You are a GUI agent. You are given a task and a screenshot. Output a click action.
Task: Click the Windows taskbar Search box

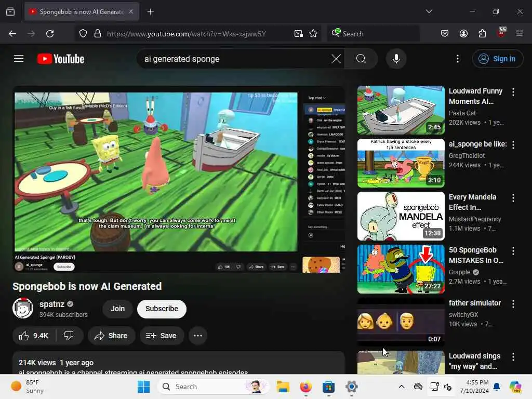[213, 387]
